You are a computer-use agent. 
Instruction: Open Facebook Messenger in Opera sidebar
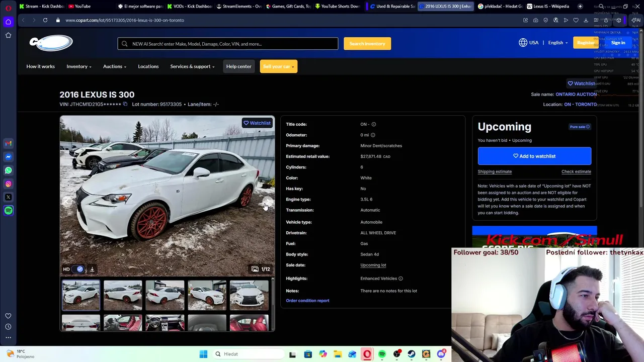[x=8, y=157]
